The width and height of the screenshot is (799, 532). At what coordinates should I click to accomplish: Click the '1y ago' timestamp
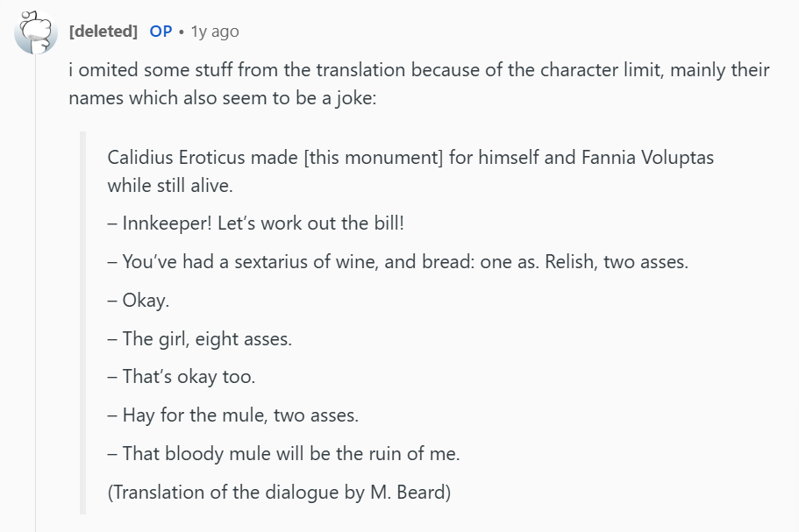pos(215,32)
